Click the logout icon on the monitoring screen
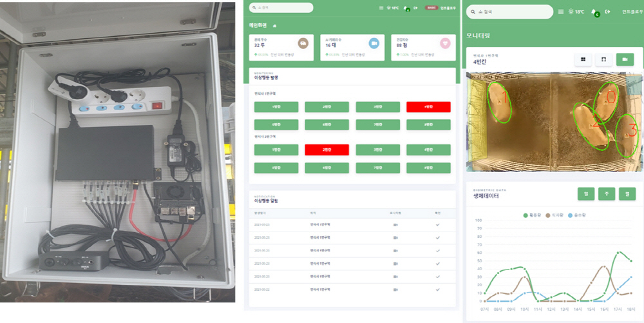644x323 pixels. (607, 12)
